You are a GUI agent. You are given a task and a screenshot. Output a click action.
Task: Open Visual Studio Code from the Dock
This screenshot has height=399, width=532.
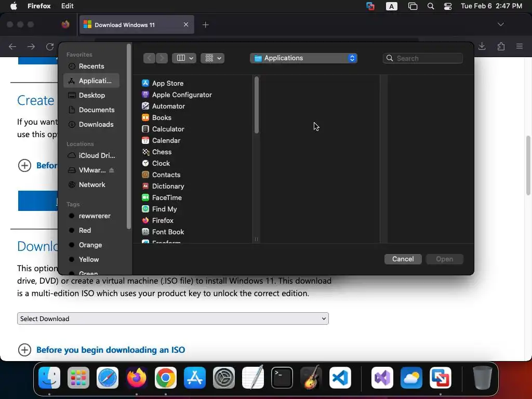pos(340,378)
